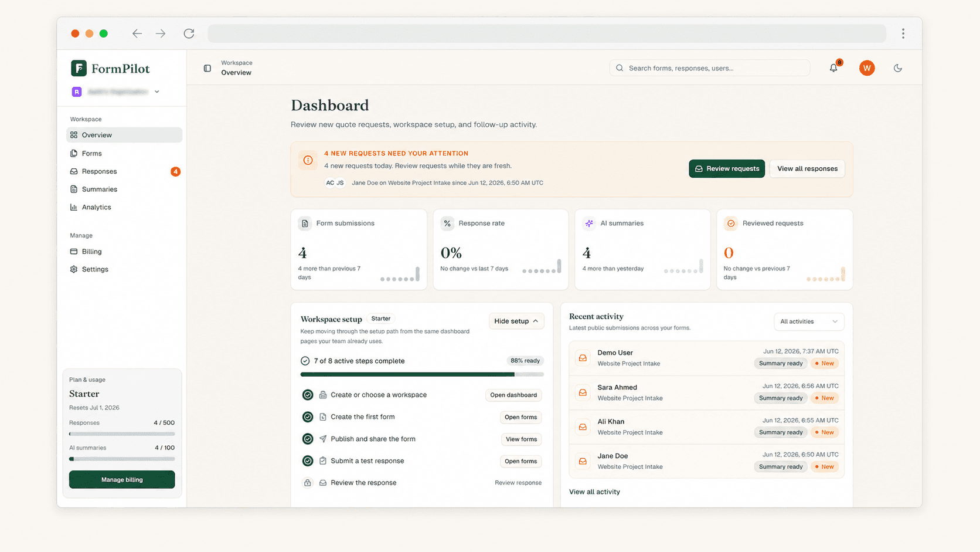Click the Reviewed requests check icon
Image resolution: width=980 pixels, height=552 pixels.
[731, 223]
